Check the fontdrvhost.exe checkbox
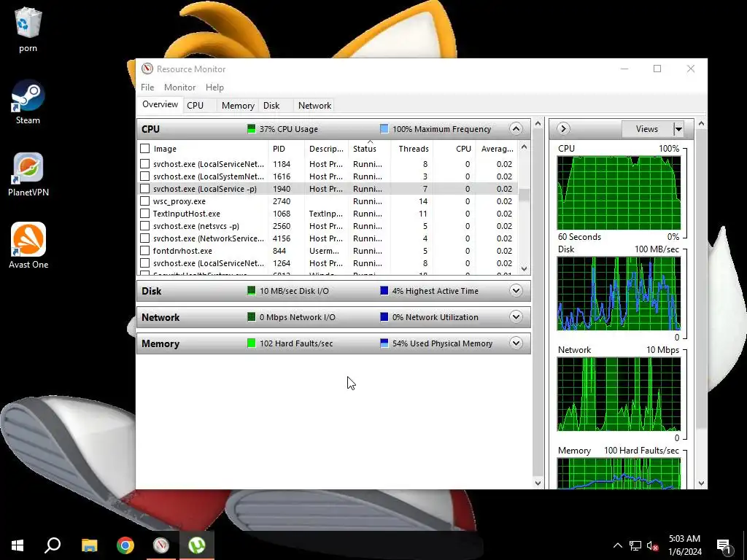 point(145,251)
